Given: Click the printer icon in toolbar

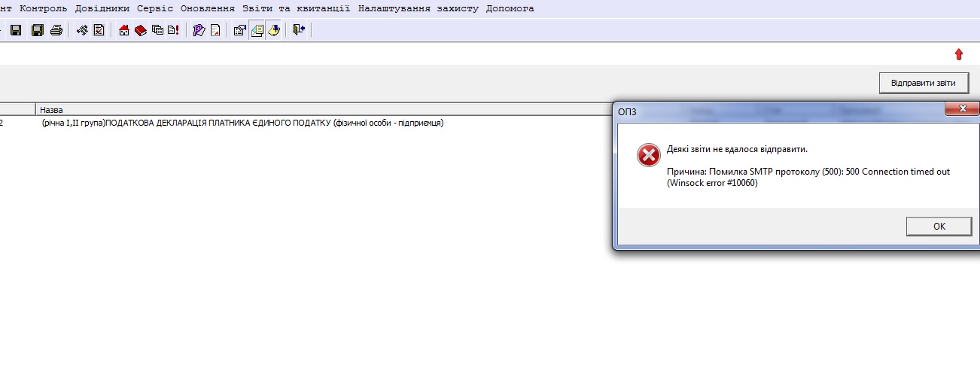Looking at the screenshot, I should tap(56, 30).
